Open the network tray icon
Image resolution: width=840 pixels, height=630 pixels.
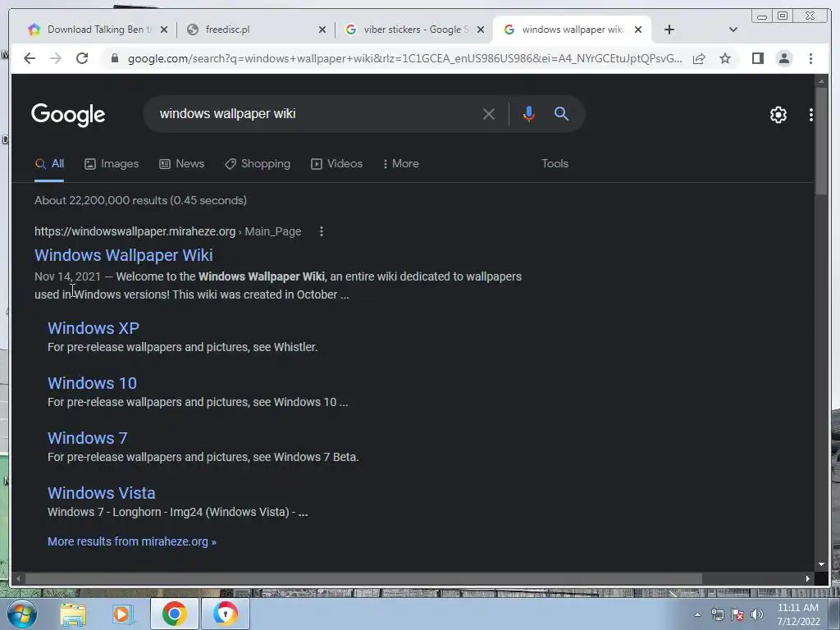tap(717, 615)
